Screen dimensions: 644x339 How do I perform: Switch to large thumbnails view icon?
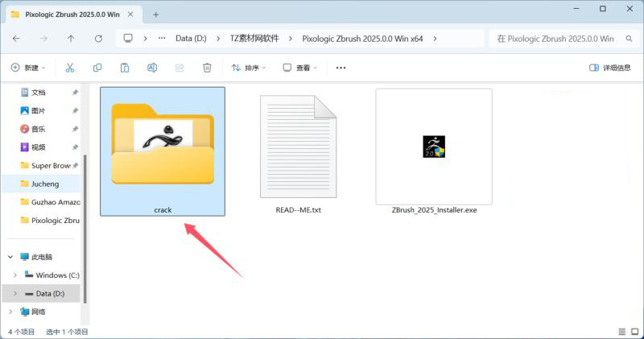pos(635,332)
